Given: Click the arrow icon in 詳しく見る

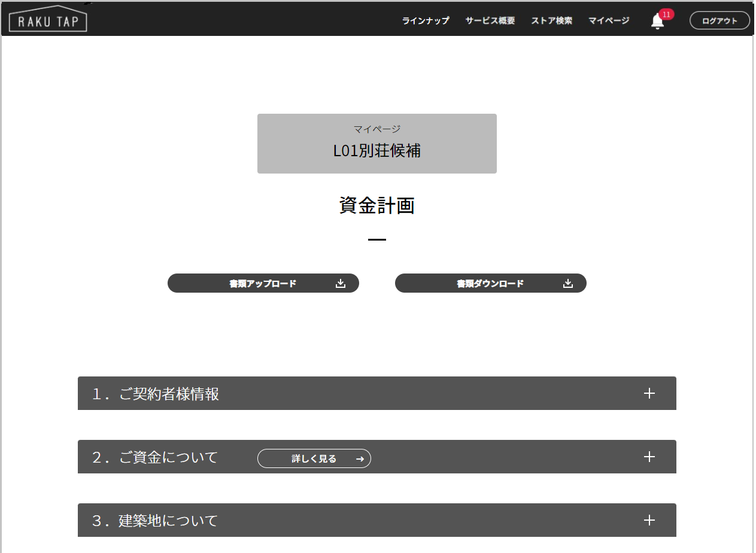Looking at the screenshot, I should pos(360,459).
